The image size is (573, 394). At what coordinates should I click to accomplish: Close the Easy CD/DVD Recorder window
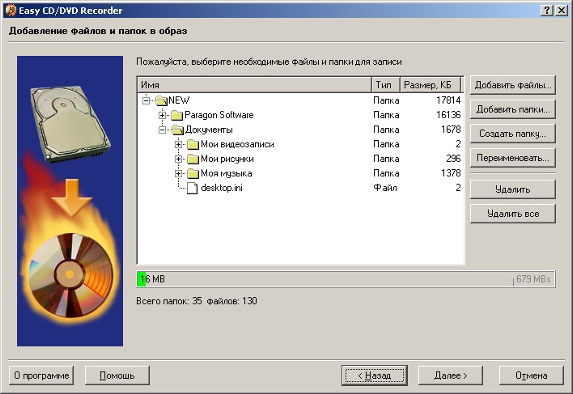(561, 10)
